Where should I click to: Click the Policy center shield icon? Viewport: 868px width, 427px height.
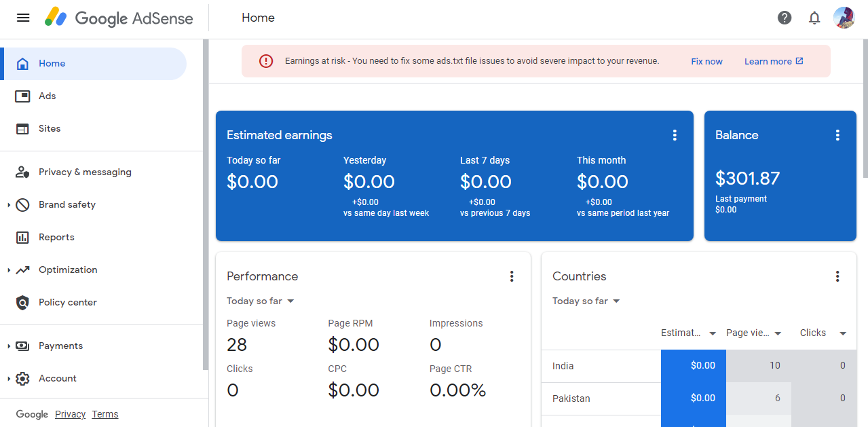[x=22, y=302]
